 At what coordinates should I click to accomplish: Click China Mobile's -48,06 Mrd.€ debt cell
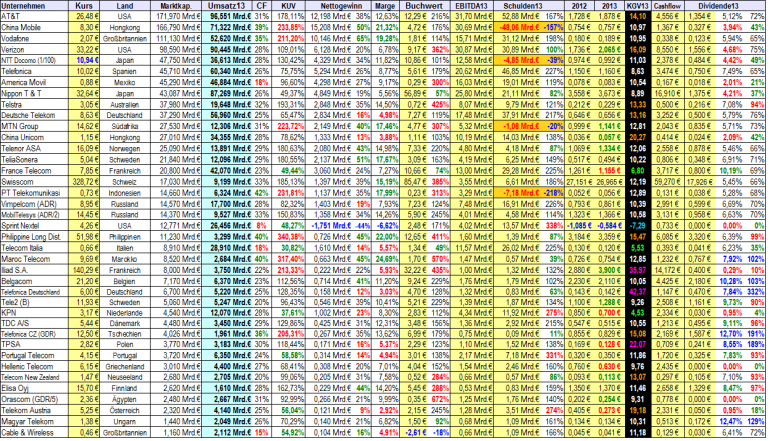(x=517, y=28)
